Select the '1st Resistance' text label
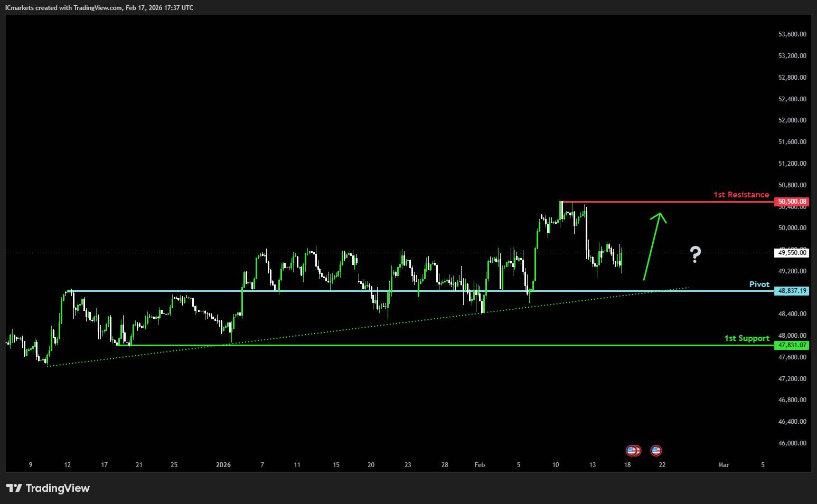 (741, 195)
